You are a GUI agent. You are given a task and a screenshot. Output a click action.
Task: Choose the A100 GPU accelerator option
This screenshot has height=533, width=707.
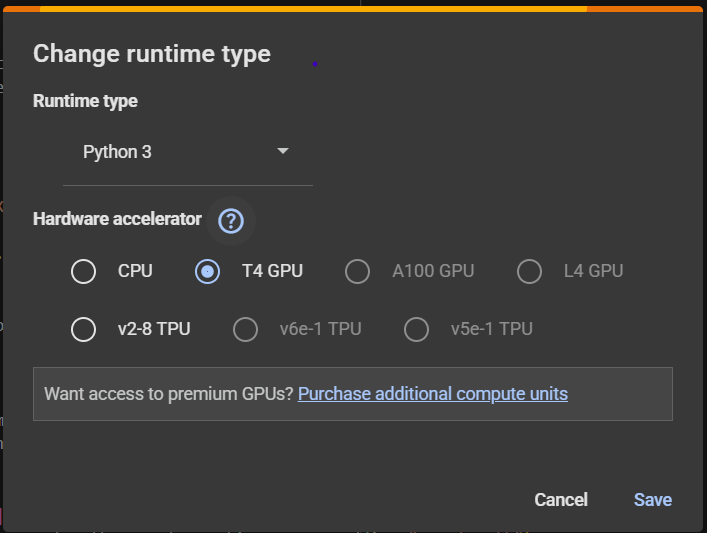[358, 271]
